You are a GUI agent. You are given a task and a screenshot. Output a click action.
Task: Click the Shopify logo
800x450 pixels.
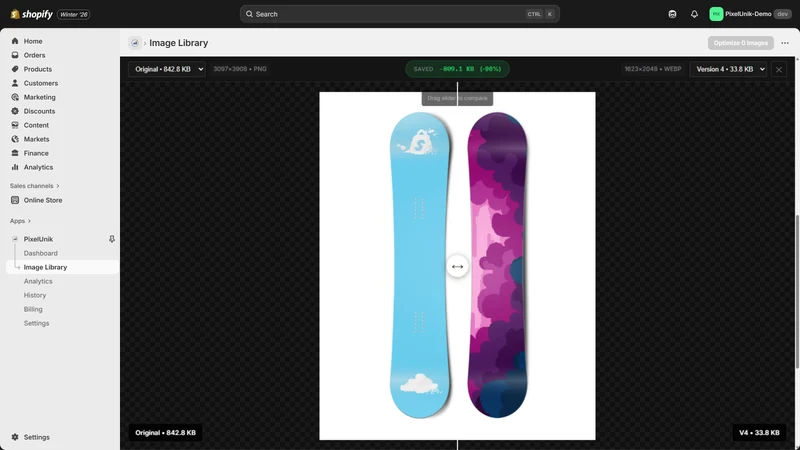pyautogui.click(x=32, y=14)
